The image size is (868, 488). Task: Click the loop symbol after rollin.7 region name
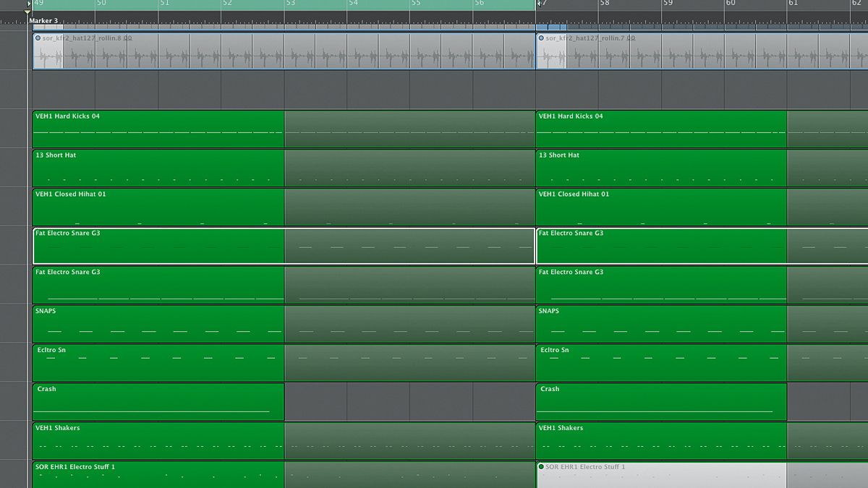(631, 38)
